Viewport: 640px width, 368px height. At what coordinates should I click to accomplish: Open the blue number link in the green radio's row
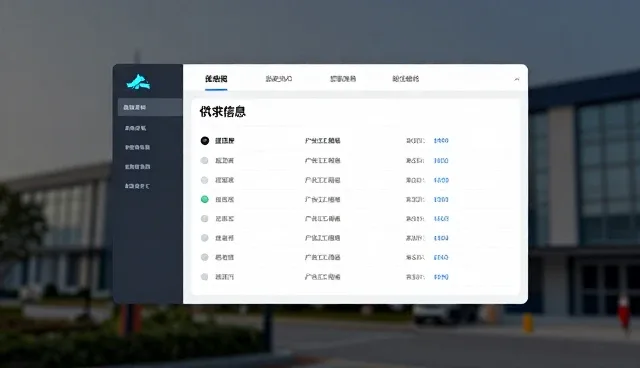pos(441,200)
